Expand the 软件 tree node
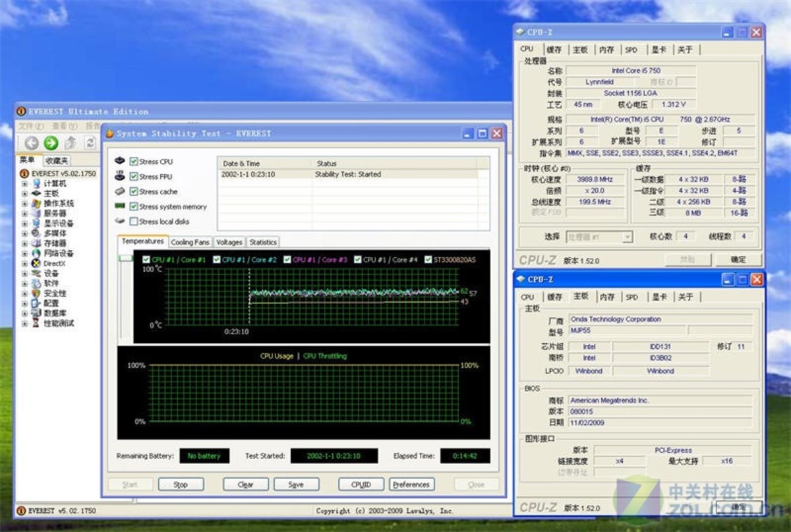The image size is (791, 532). [25, 283]
